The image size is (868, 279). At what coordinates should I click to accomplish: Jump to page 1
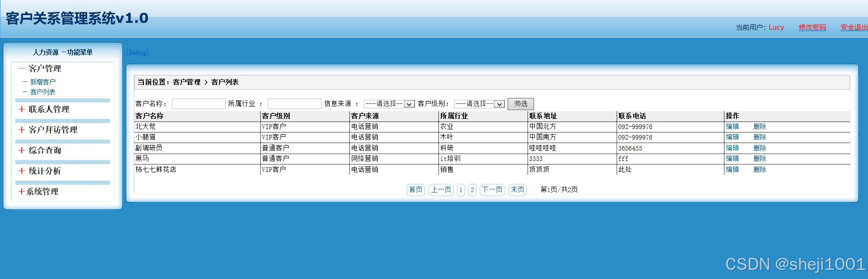[461, 190]
